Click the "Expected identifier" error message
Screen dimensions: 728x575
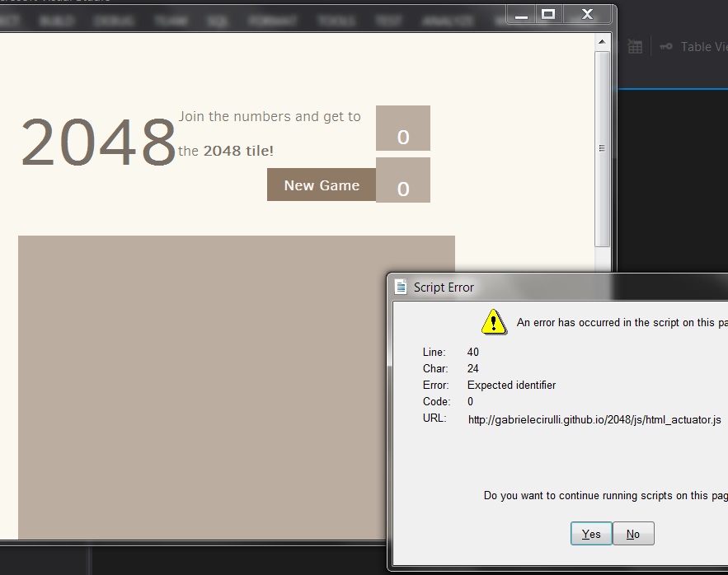511,386
